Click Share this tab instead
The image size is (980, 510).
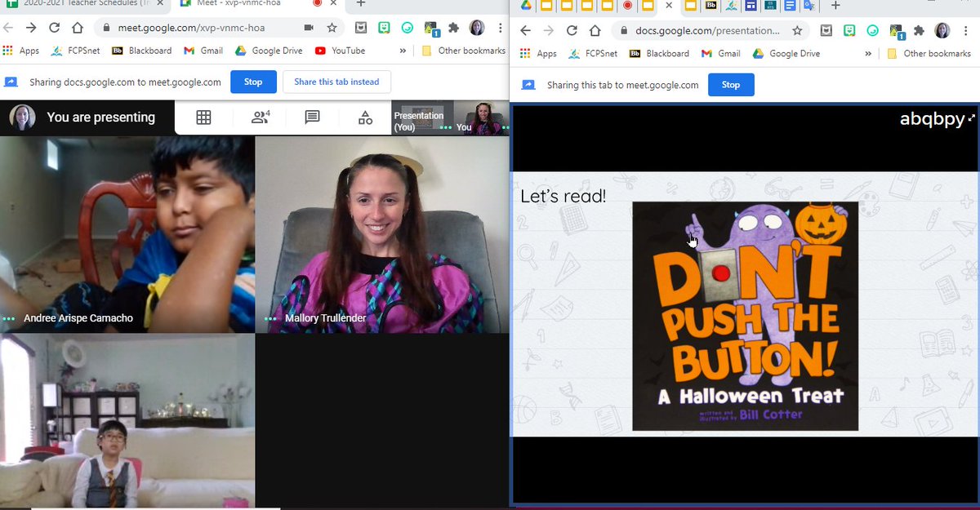point(336,82)
